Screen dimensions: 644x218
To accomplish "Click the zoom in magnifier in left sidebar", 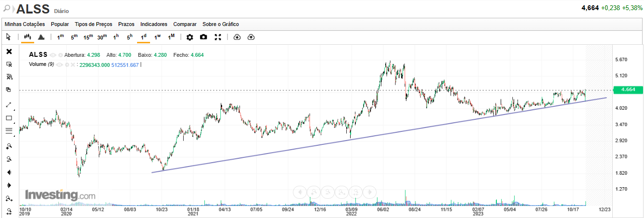I will click(9, 146).
